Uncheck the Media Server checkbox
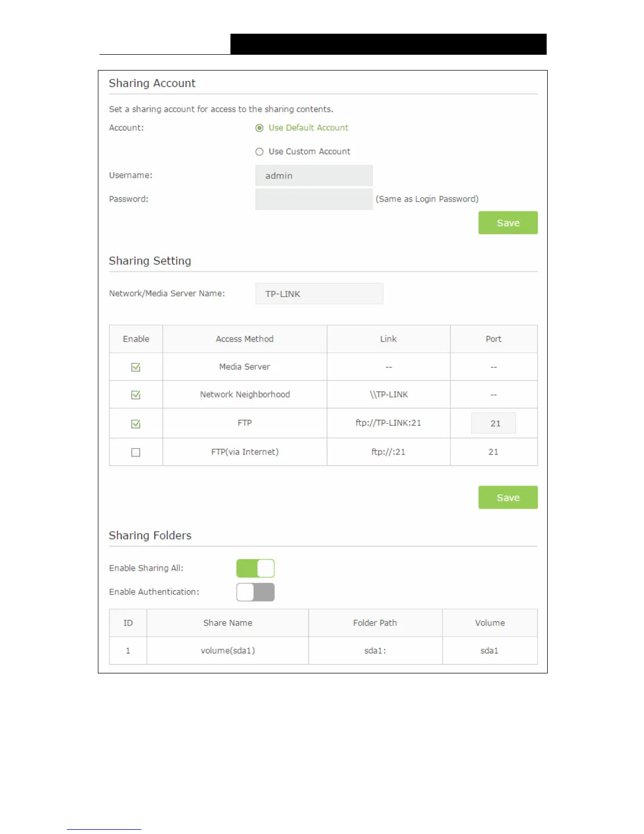 click(x=136, y=367)
